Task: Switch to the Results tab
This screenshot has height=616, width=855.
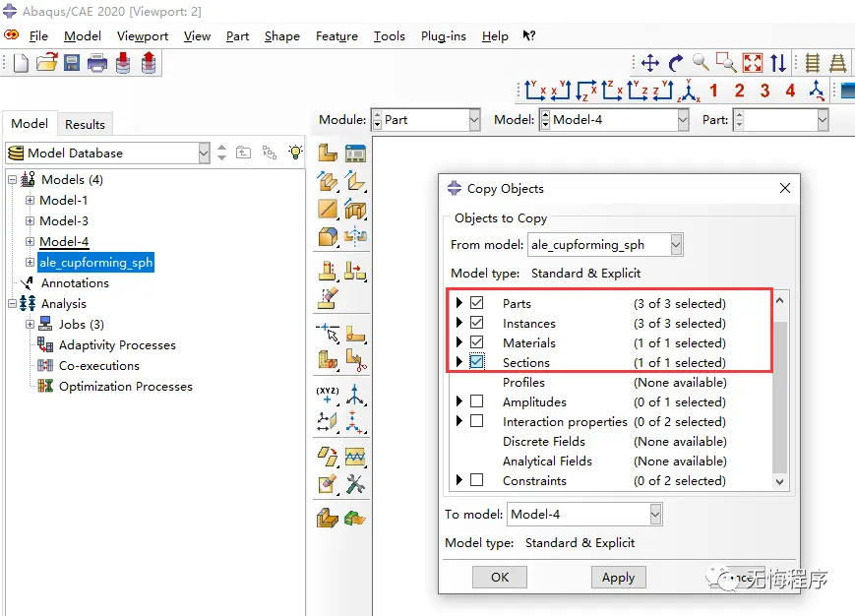Action: point(85,124)
